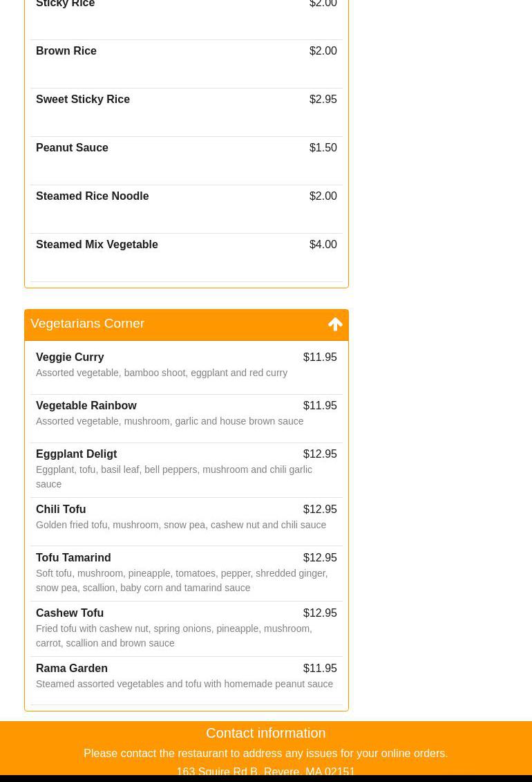
Task: Click the $4.00 Steamed Mix Vegetable price
Action: coord(323,245)
